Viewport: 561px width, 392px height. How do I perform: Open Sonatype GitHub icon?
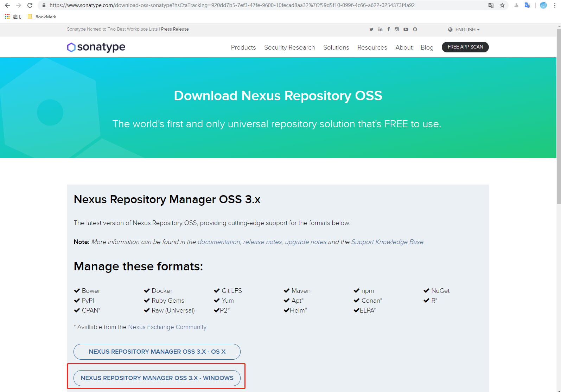click(415, 29)
